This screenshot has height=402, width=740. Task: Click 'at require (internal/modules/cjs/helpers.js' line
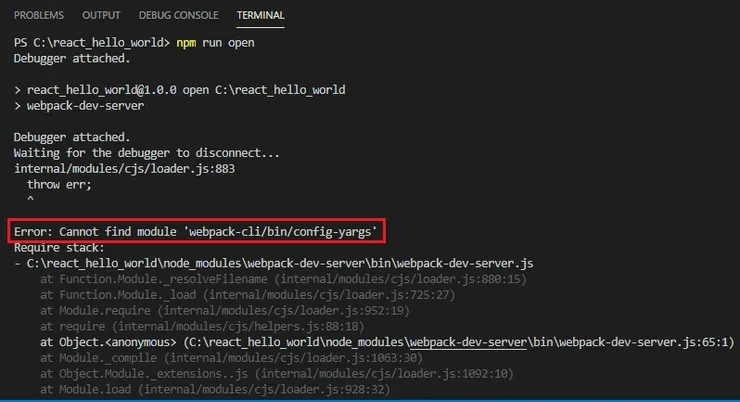(202, 327)
